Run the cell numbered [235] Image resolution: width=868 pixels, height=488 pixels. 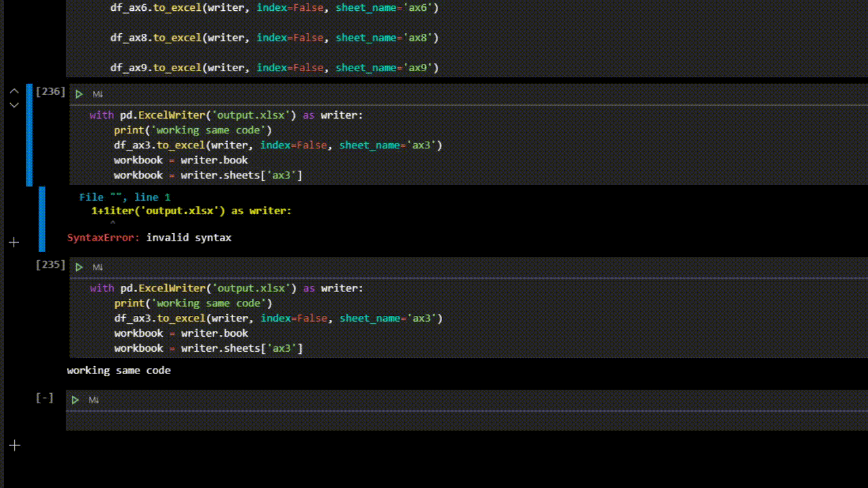click(x=79, y=267)
